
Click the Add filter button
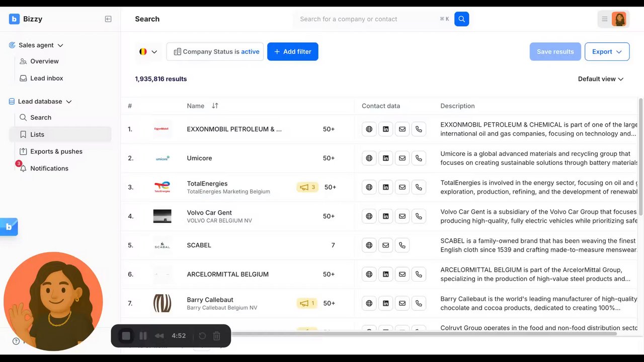pyautogui.click(x=293, y=52)
